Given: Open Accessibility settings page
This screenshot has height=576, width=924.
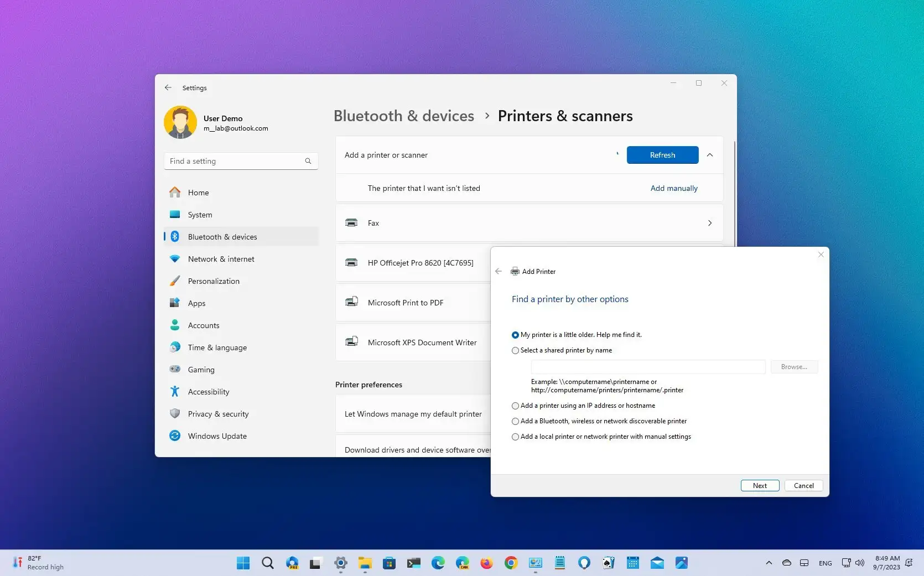Looking at the screenshot, I should (241, 392).
